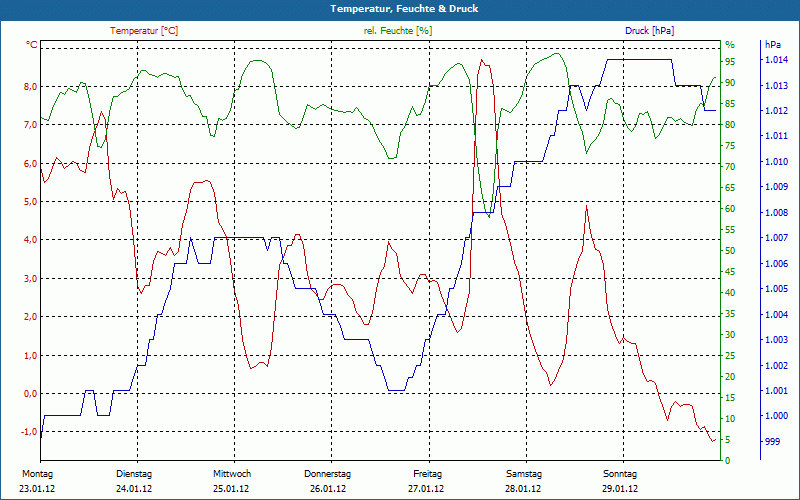Image resolution: width=800 pixels, height=500 pixels.
Task: Click the '20' humidity axis value
Action: [x=730, y=377]
